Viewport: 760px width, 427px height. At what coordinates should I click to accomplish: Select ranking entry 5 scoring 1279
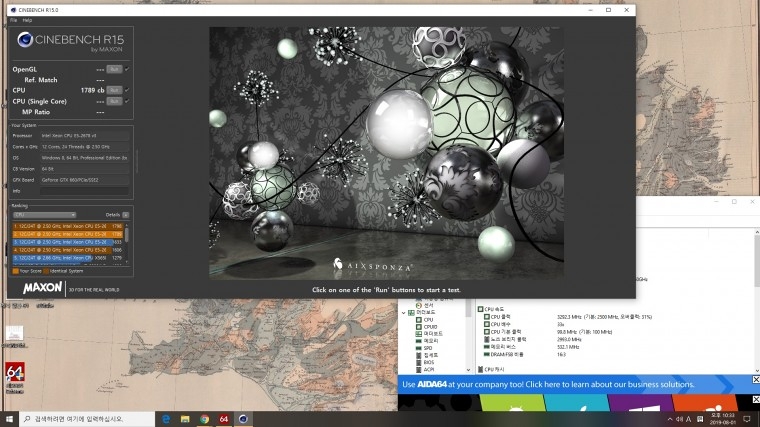click(67, 258)
